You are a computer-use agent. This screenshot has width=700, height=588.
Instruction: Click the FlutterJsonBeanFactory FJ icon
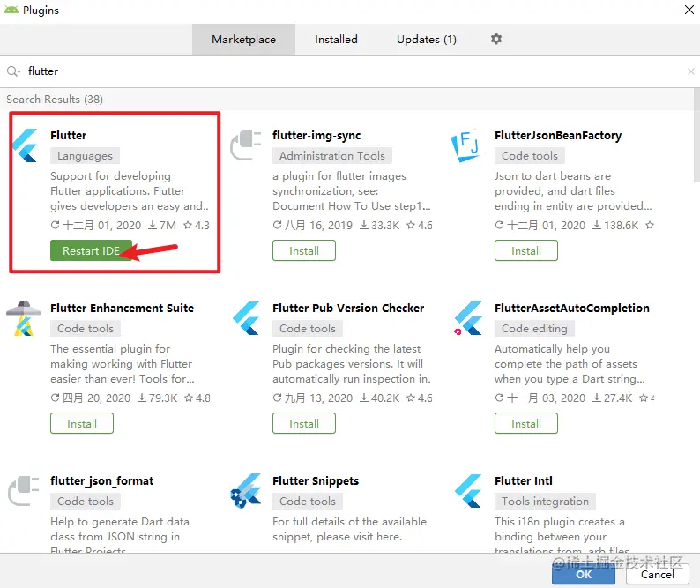(x=466, y=146)
